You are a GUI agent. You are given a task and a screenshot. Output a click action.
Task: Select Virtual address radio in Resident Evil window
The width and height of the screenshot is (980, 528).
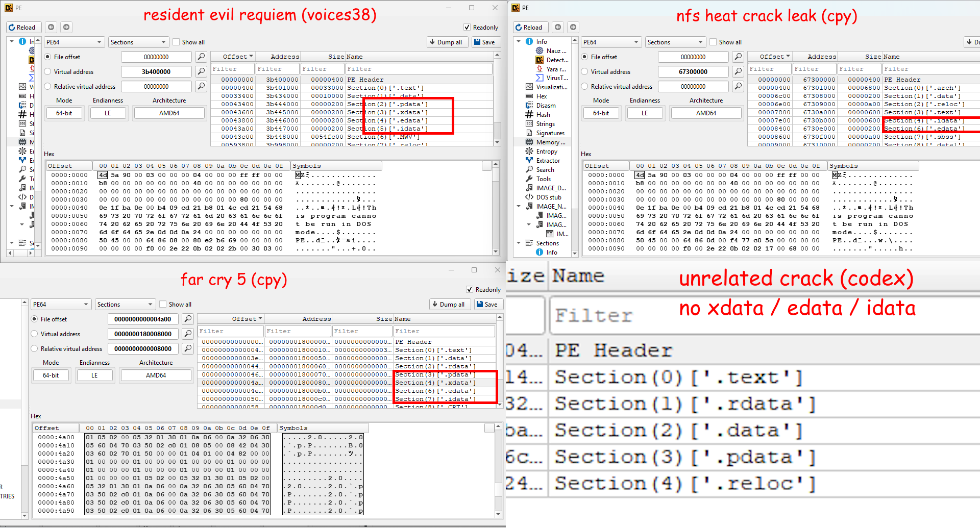pos(47,72)
